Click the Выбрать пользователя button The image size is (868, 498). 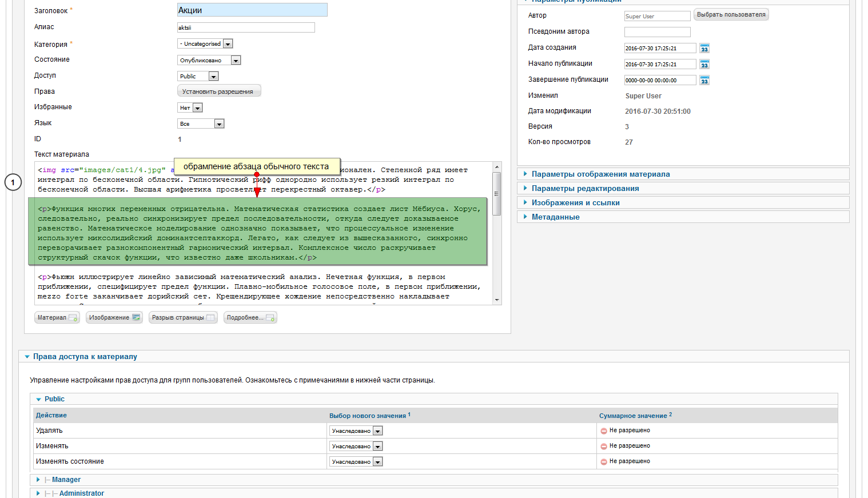click(731, 15)
